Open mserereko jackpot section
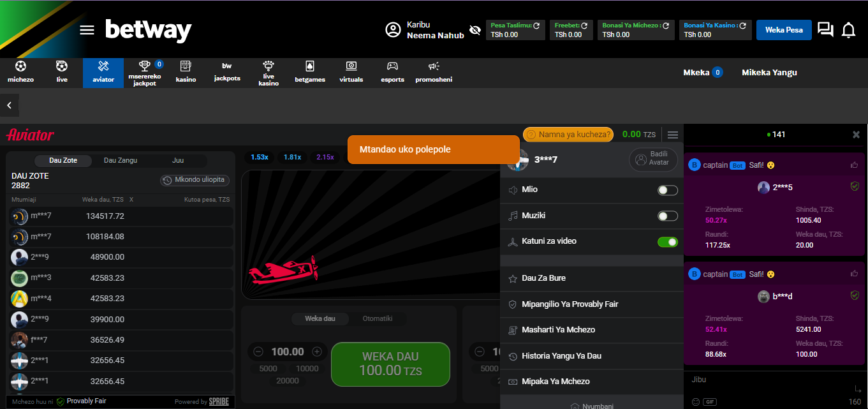 click(145, 73)
